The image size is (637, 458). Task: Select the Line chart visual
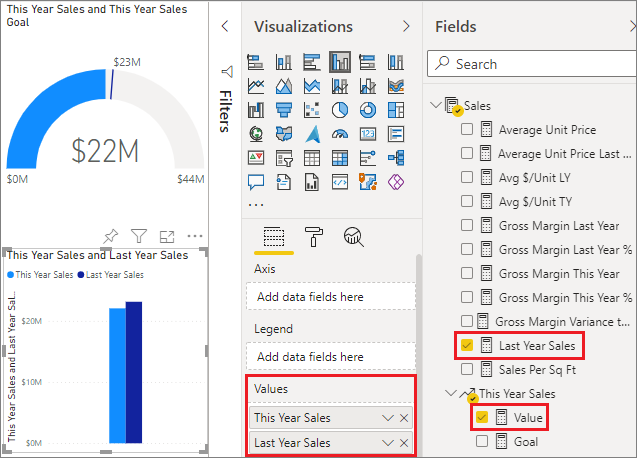[x=256, y=86]
